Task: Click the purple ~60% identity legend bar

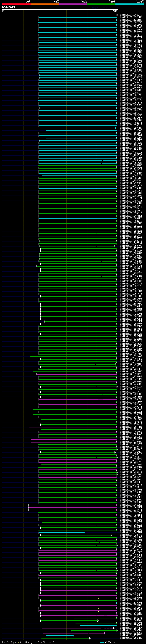Action: [73, 4]
